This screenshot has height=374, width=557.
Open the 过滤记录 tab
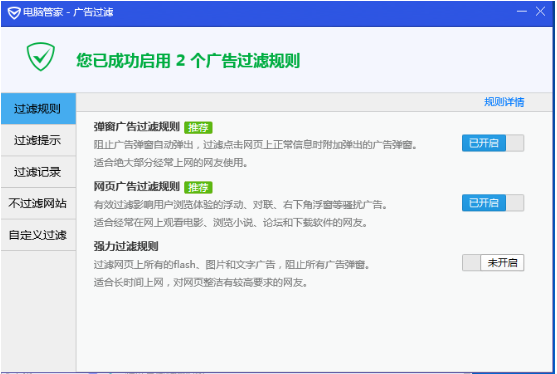38,172
